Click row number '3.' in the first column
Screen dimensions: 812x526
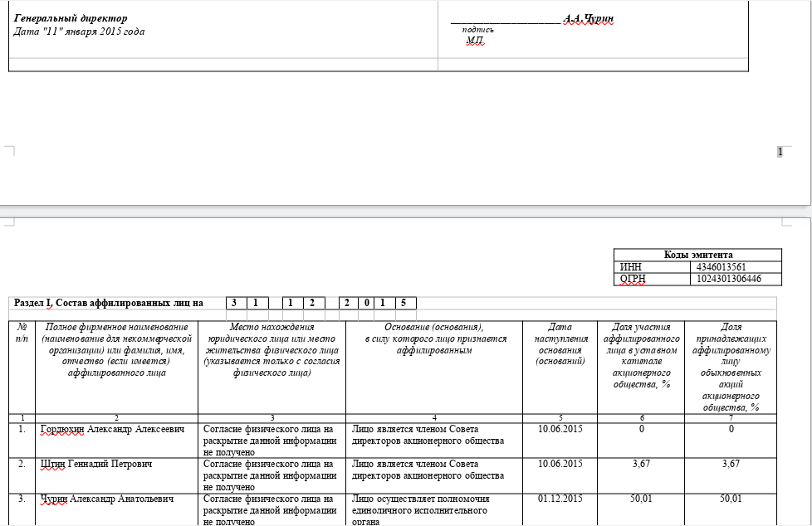[x=22, y=499]
